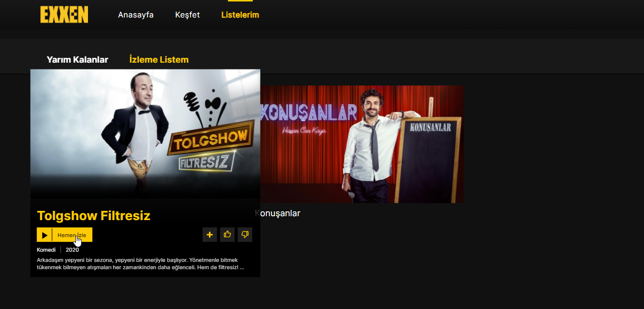Dislike Tolgshow Filtresiz with the thumbs down icon
The image size is (644, 309).
(x=245, y=235)
